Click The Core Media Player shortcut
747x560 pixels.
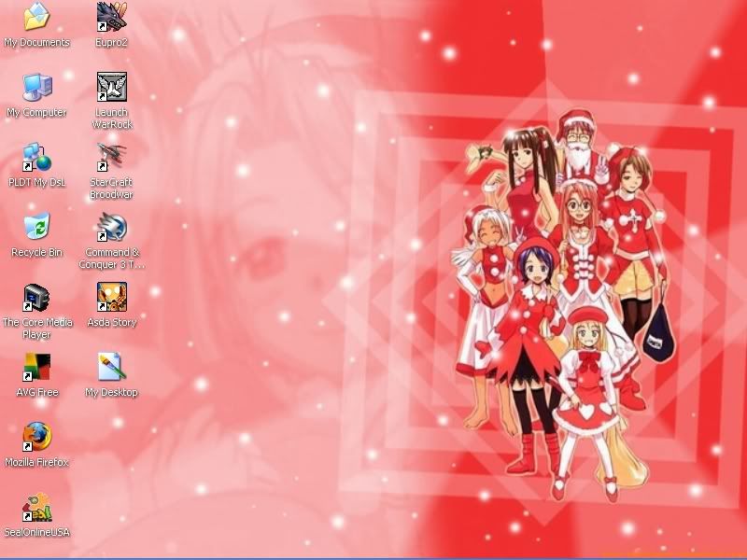point(36,298)
